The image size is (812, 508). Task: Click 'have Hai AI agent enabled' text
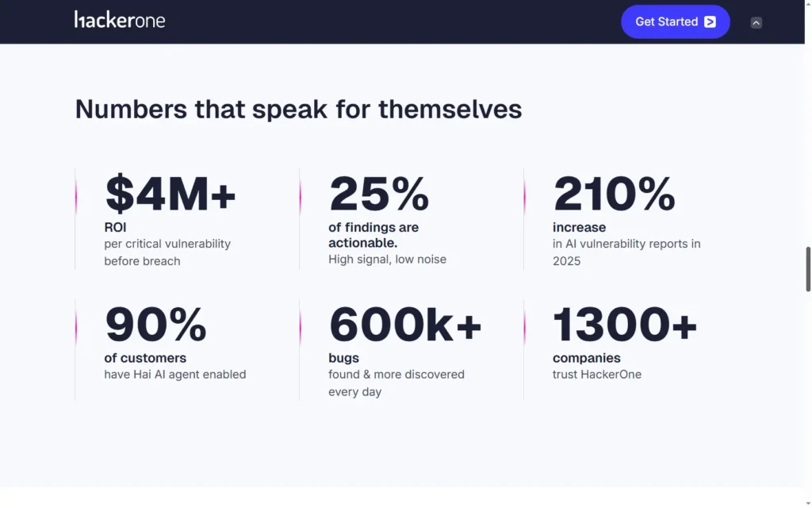pos(175,375)
